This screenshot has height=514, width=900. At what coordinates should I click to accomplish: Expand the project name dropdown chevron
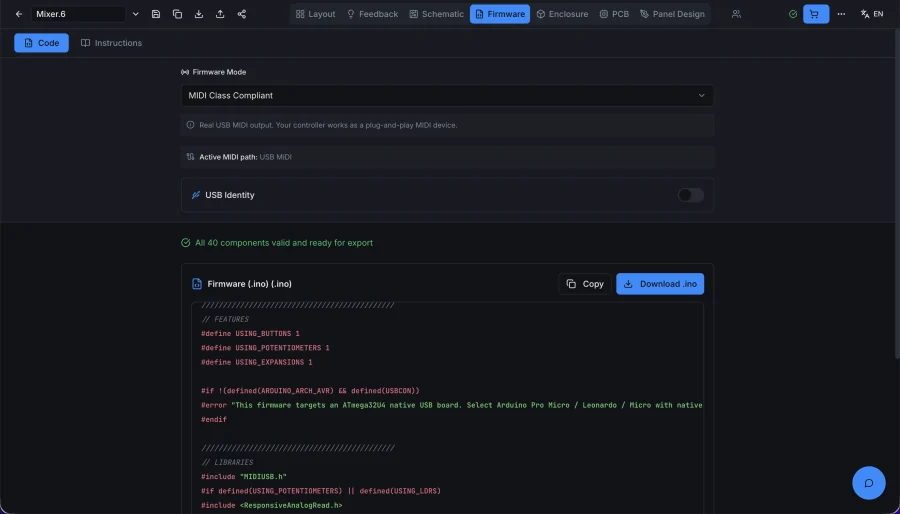135,14
